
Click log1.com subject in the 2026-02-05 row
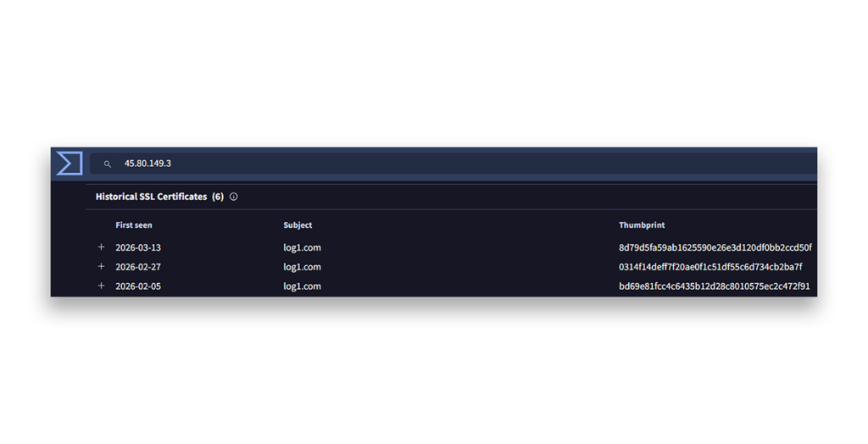[x=303, y=286]
